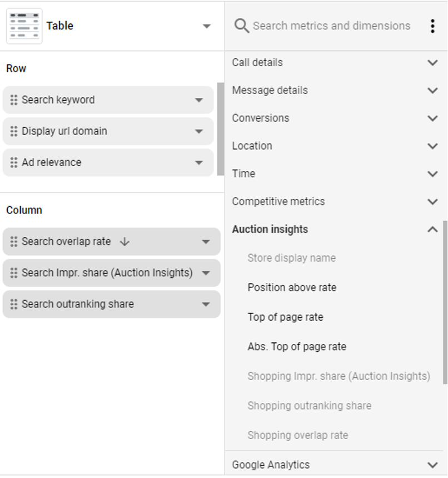This screenshot has height=478, width=448.
Task: Click the descending sort arrow on Search overlap rate
Action: 125,242
